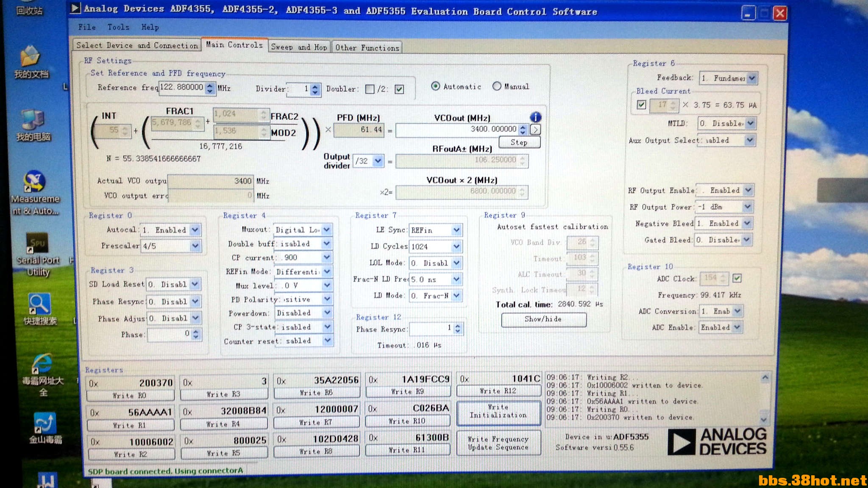This screenshot has height=488, width=868.
Task: Click the reference Divider spinner arrows
Action: 314,89
